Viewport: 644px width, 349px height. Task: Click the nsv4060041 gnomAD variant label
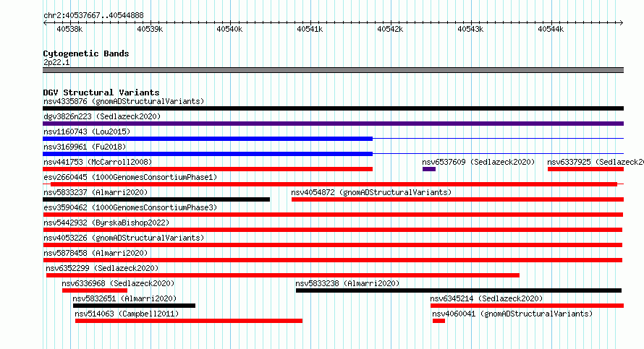[512, 314]
